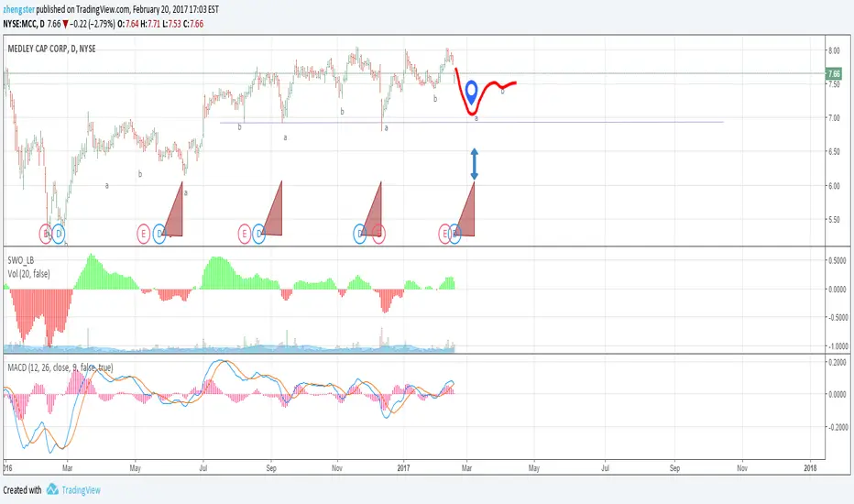This screenshot has width=854, height=504.
Task: Click the blue D dividend marker before Sep
Action: 258,234
